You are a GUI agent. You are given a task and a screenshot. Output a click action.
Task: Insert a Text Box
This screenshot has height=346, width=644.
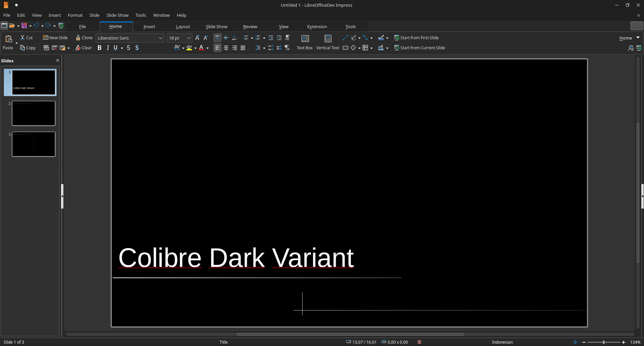point(305,43)
